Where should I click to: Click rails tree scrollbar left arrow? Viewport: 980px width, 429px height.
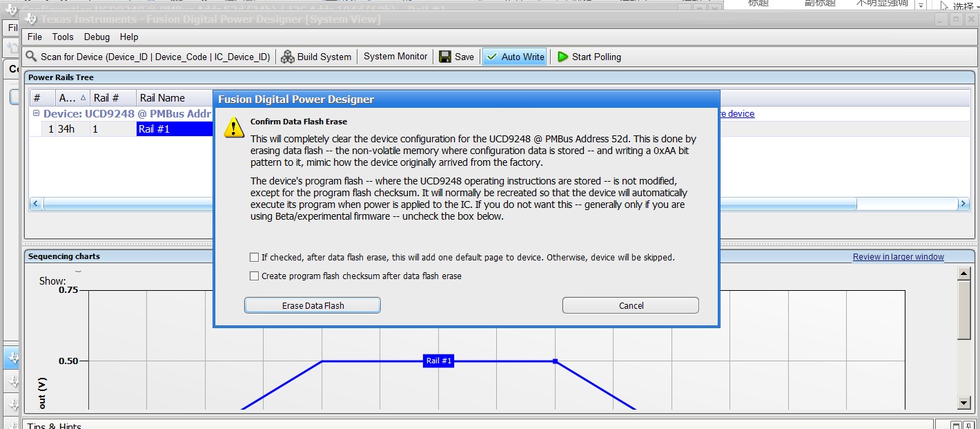[36, 204]
